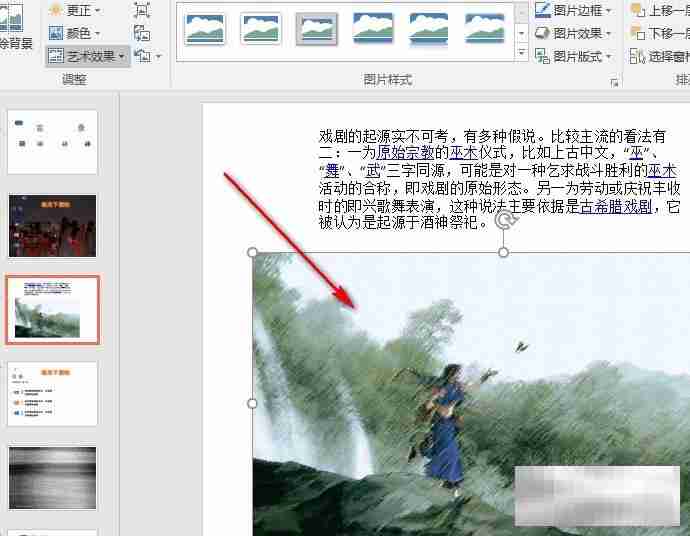Open the 更正 corrections menu

coord(74,10)
